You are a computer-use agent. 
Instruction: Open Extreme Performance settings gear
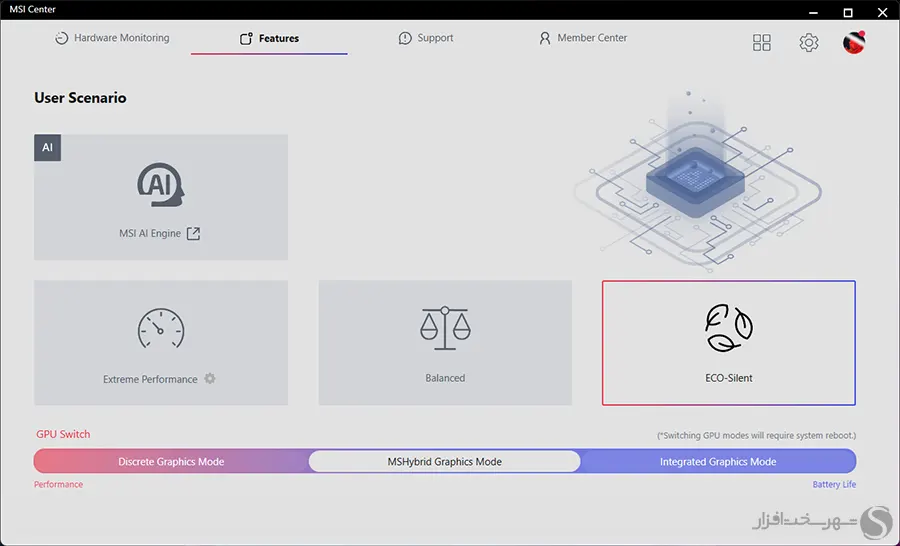pyautogui.click(x=210, y=379)
